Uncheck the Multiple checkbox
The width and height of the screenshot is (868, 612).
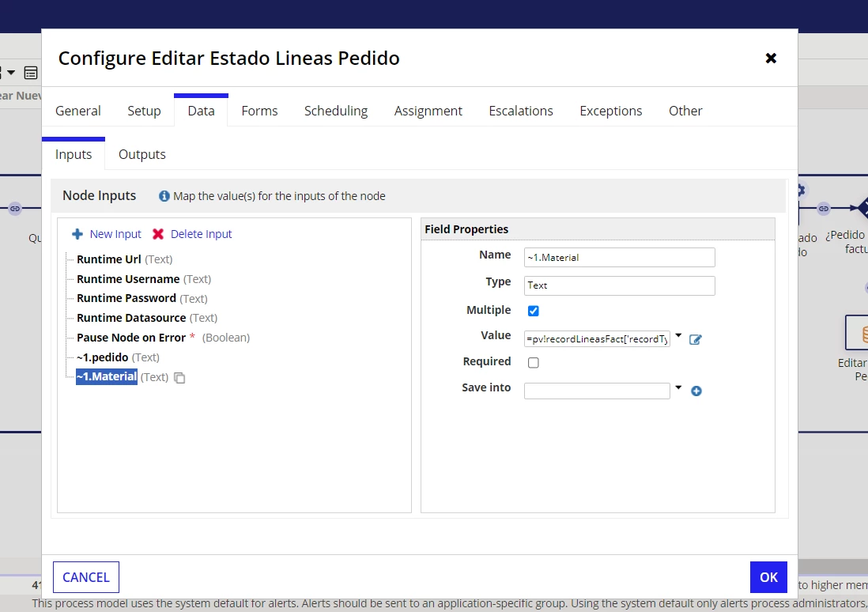[x=533, y=311]
